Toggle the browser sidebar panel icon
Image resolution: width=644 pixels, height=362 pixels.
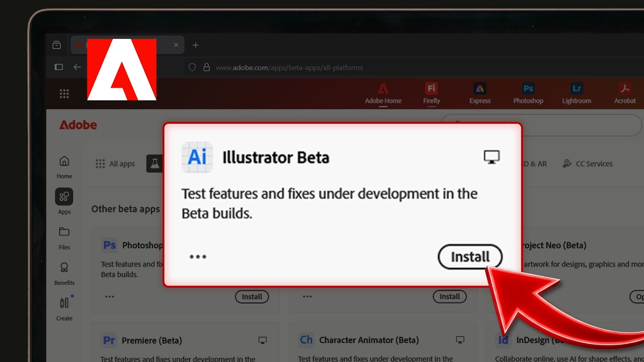(58, 67)
